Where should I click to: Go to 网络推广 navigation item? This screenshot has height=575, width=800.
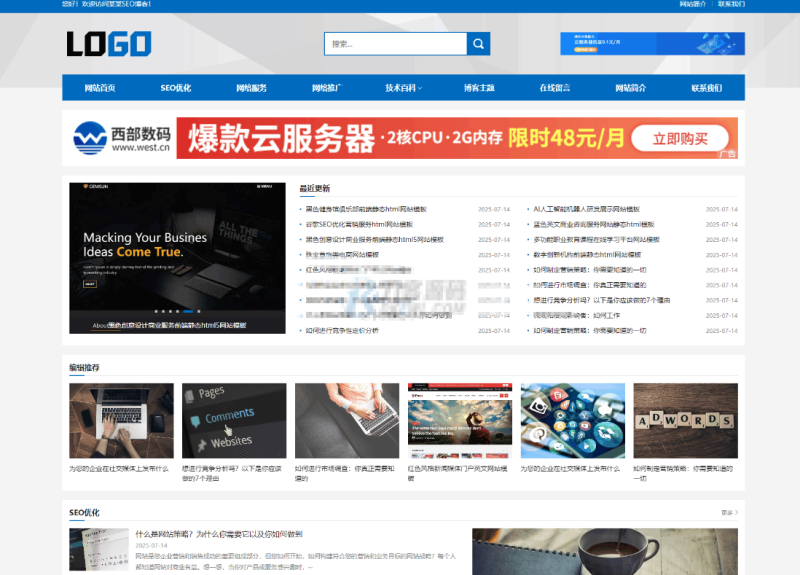coord(327,88)
